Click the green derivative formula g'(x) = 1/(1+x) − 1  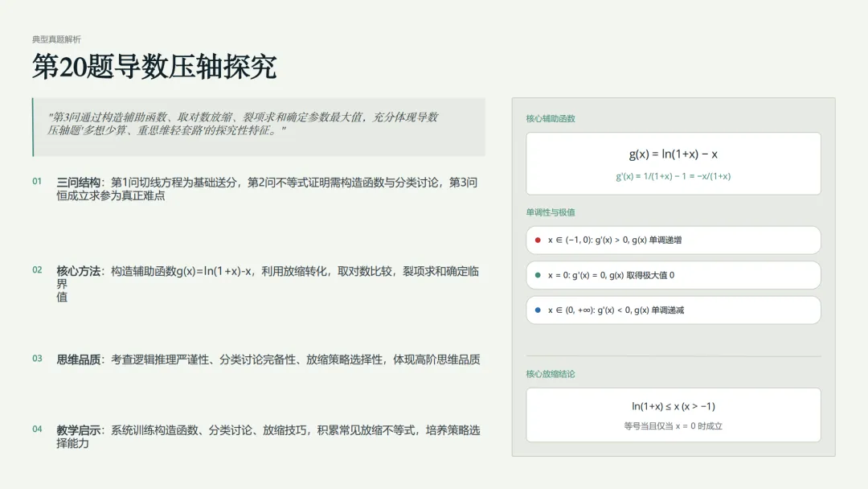(x=674, y=176)
